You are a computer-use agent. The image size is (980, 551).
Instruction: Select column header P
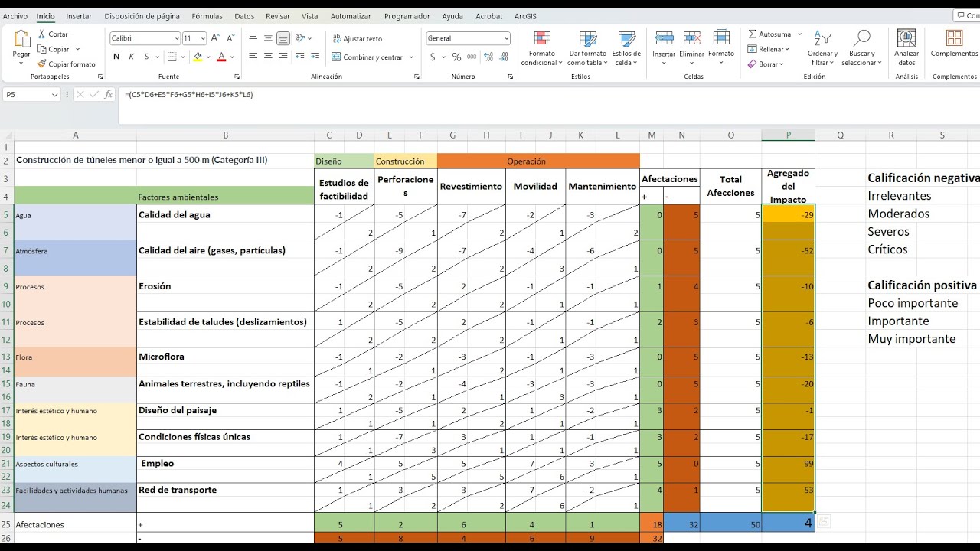[x=789, y=135]
